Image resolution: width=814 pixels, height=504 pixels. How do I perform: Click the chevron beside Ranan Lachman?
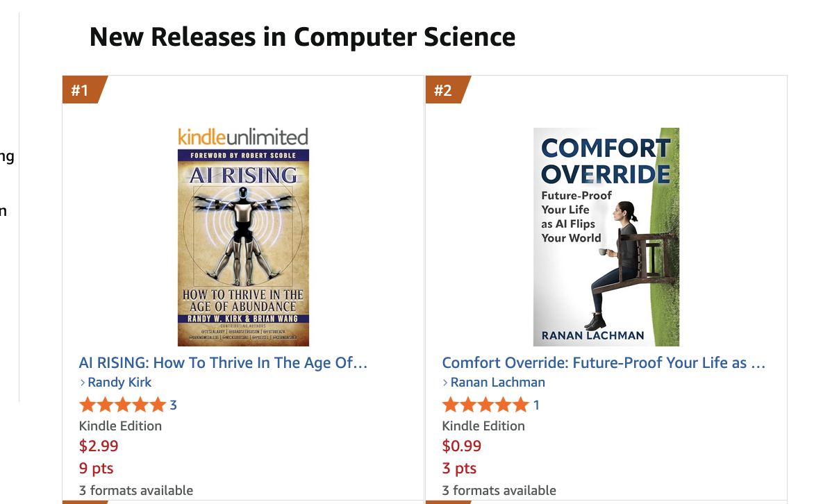[x=445, y=383]
